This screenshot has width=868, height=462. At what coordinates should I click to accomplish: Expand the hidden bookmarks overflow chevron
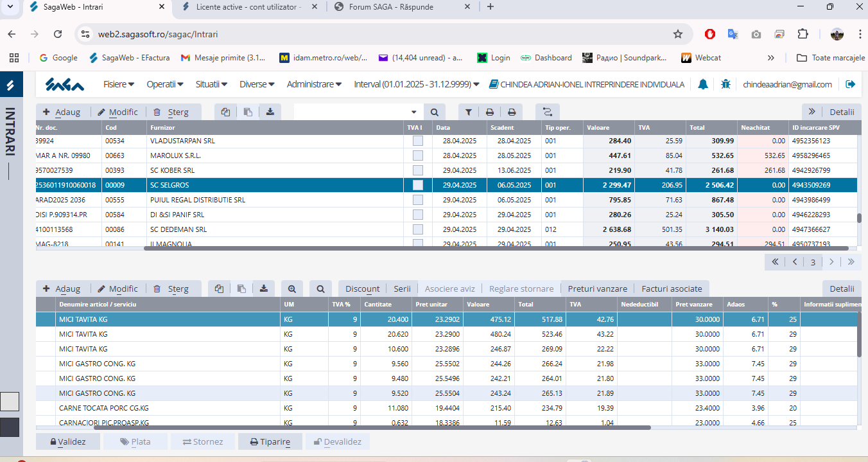(x=771, y=57)
